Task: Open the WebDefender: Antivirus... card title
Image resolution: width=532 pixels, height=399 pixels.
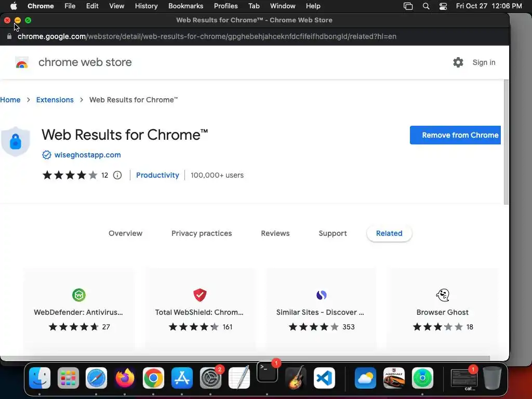Action: point(78,312)
